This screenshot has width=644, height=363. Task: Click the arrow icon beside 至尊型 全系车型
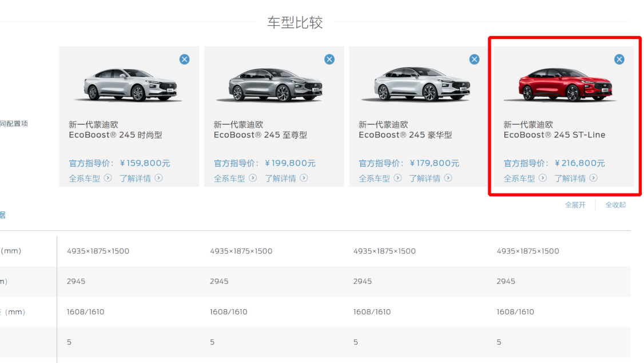253,178
